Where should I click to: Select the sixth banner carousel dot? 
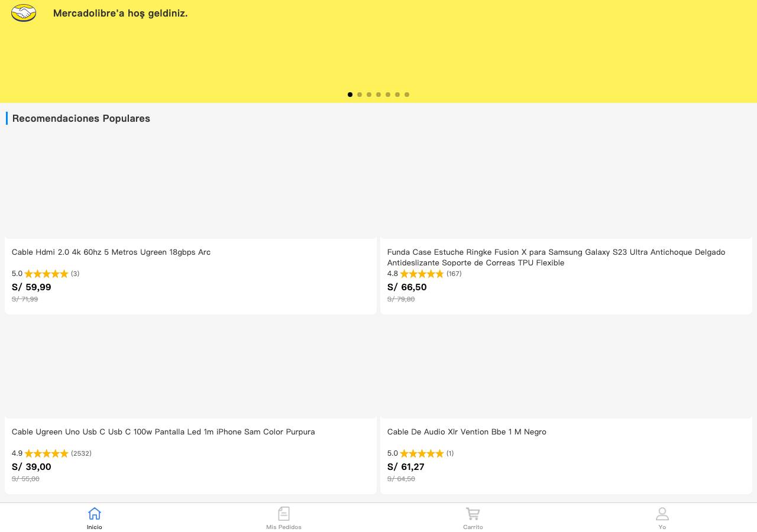click(397, 95)
